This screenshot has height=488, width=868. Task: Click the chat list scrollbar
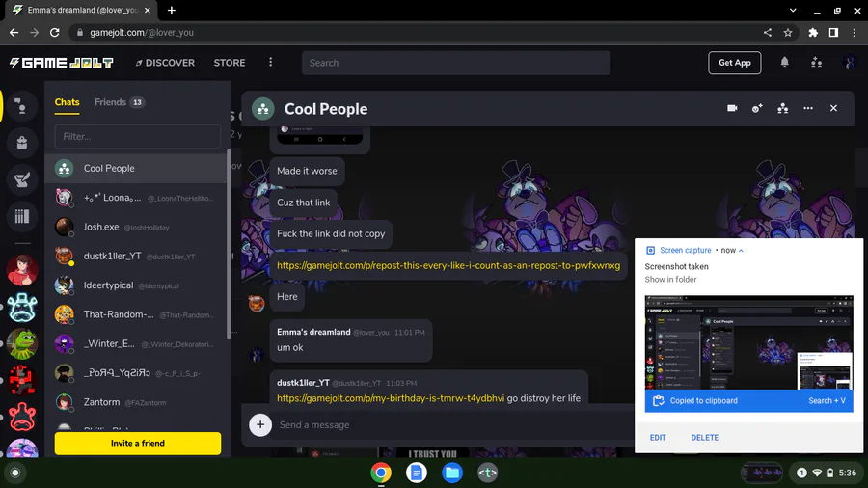pos(229,243)
